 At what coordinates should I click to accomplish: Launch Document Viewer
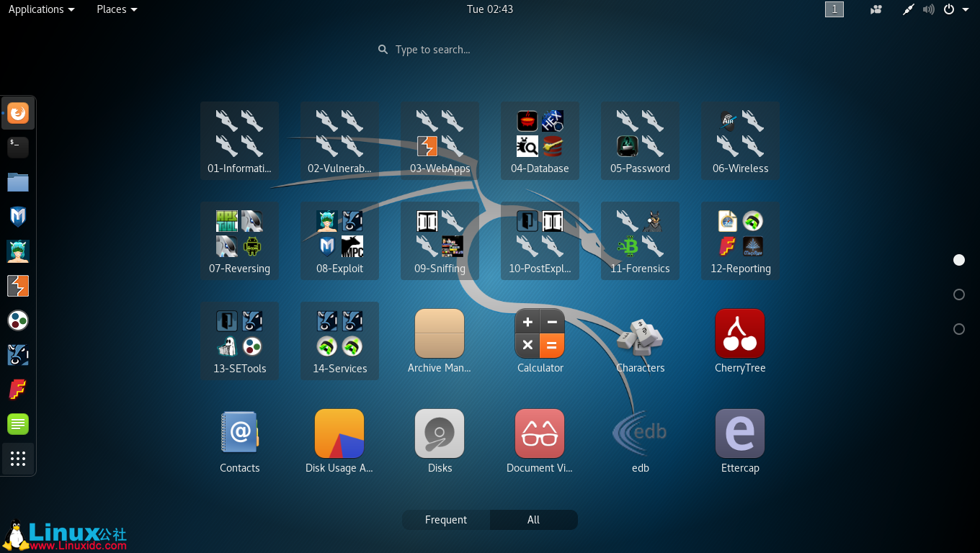540,441
